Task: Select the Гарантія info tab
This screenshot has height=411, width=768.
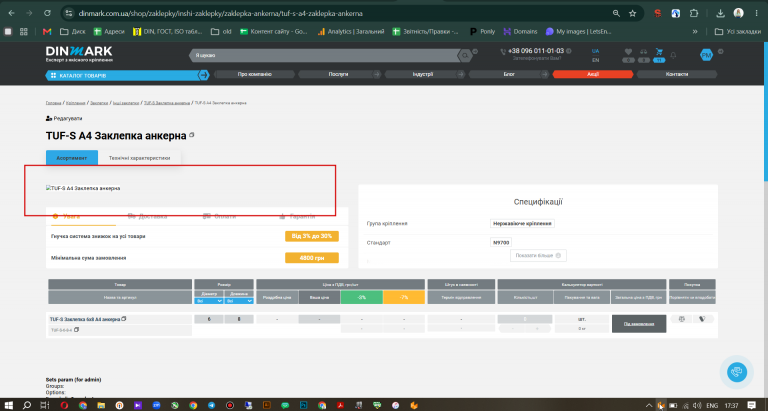Action: pyautogui.click(x=297, y=216)
